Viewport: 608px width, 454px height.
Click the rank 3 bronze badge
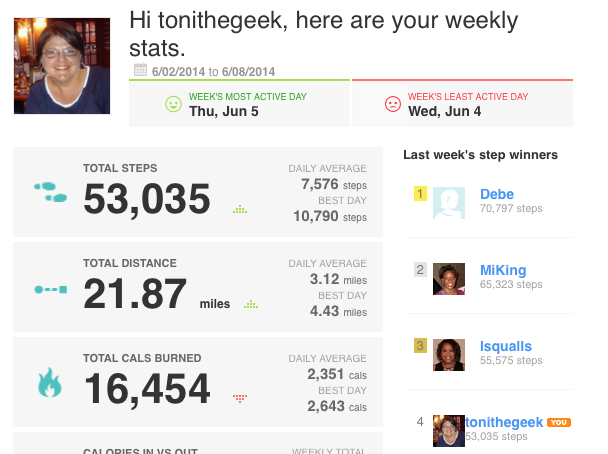click(420, 345)
